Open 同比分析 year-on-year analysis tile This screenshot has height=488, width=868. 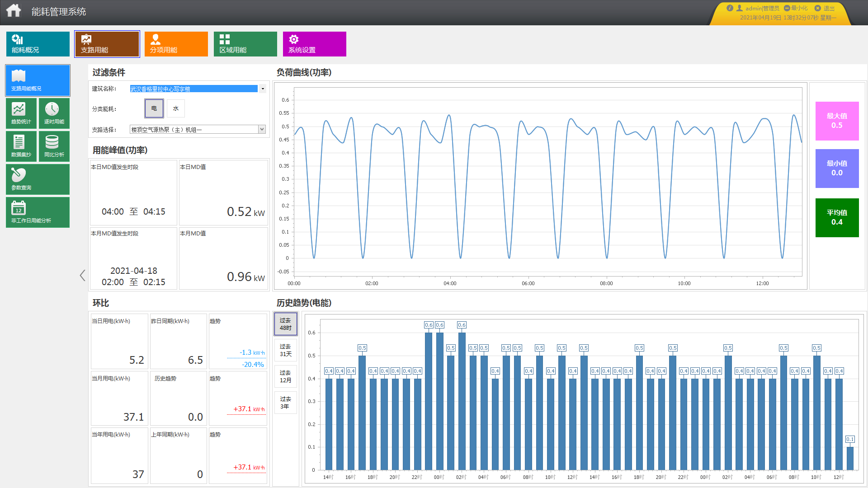(54, 146)
